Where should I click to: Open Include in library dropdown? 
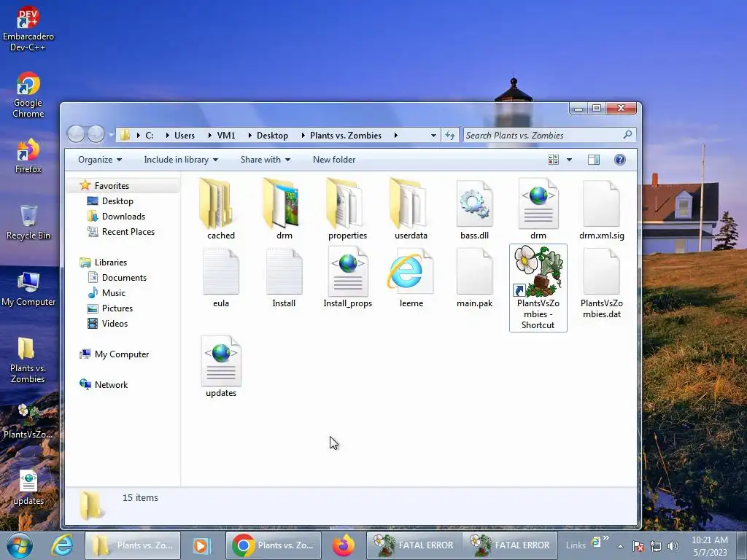[181, 160]
